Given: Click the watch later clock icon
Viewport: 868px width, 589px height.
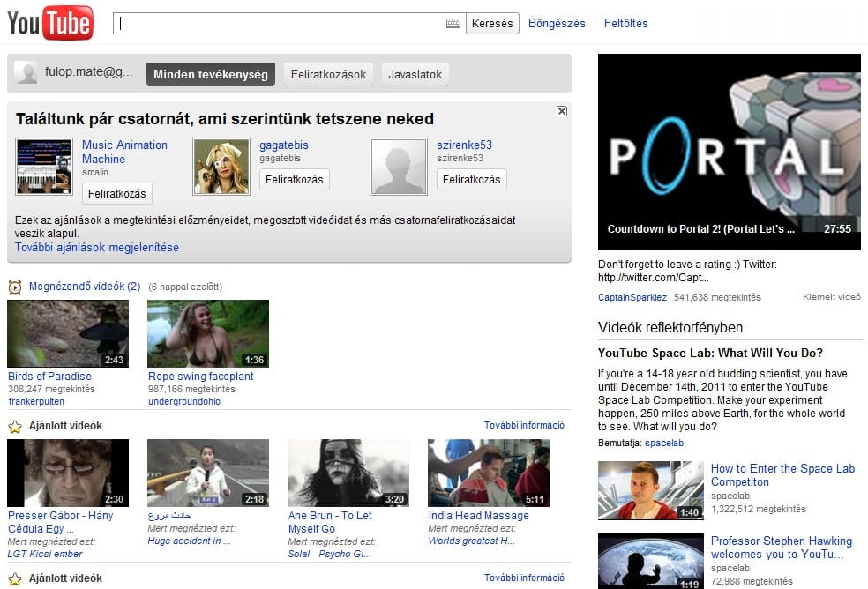Looking at the screenshot, I should [x=15, y=287].
